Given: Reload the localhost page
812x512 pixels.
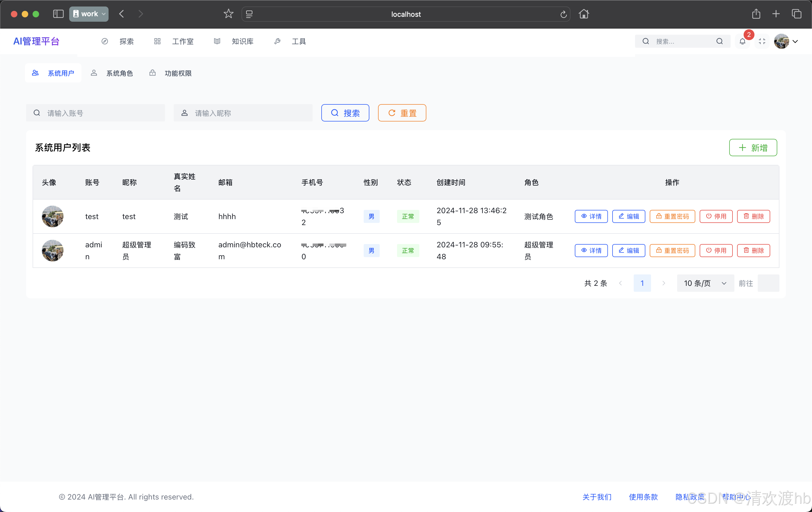Looking at the screenshot, I should point(563,14).
